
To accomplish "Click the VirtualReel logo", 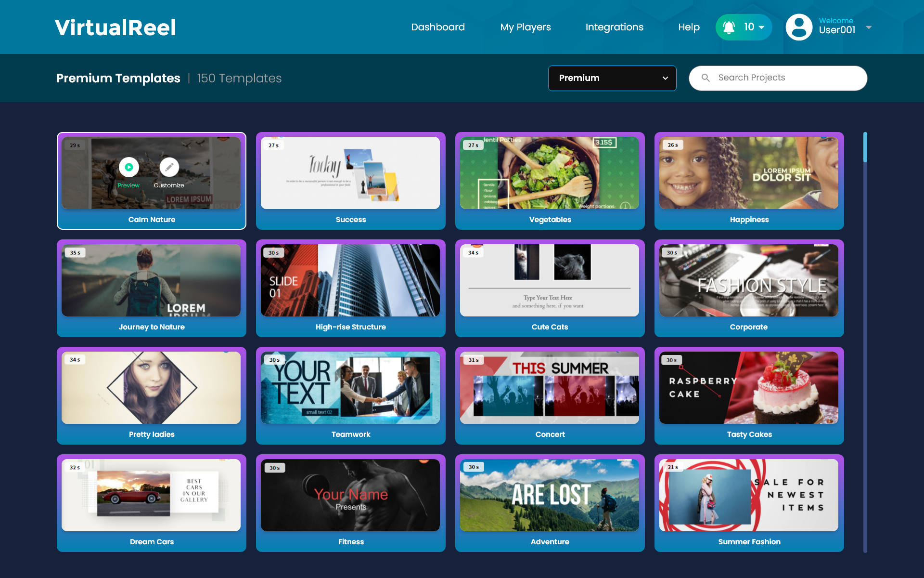I will [115, 27].
